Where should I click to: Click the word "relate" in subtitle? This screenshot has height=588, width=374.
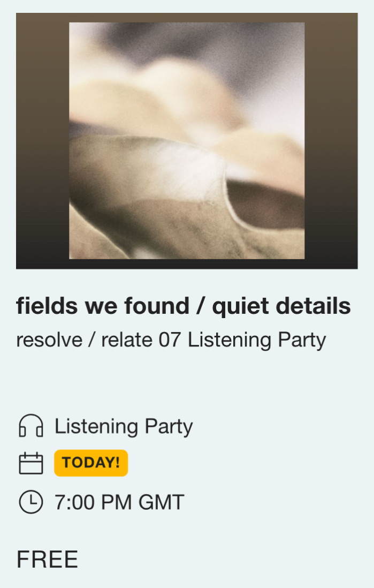coord(127,340)
